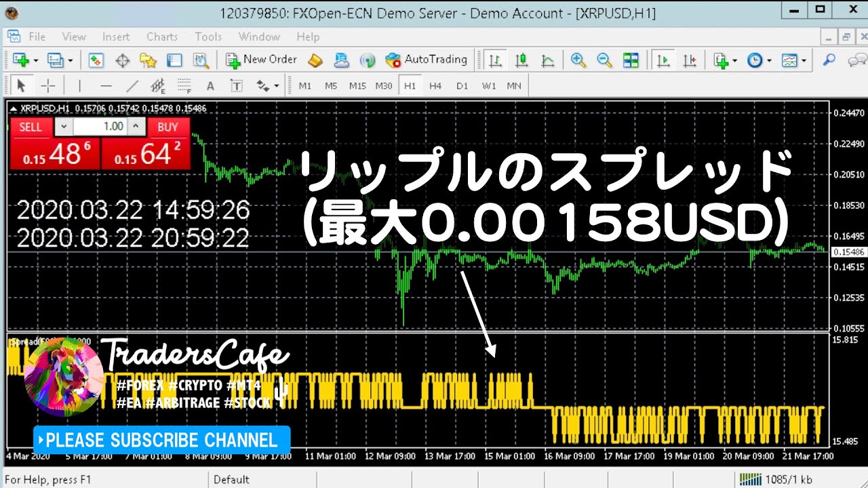Click the search magnifier icon
The height and width of the screenshot is (488, 868).
point(829,60)
